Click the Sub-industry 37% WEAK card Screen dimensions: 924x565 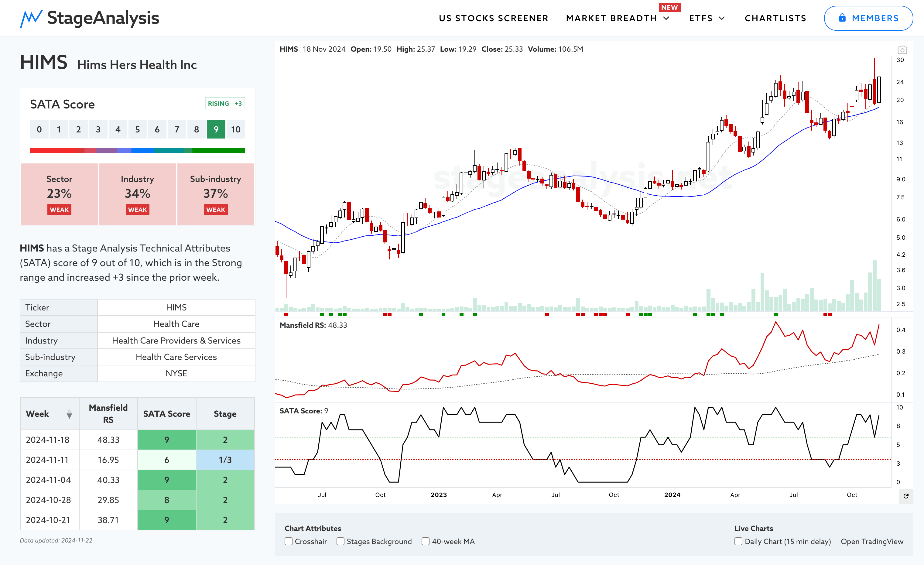(x=216, y=194)
